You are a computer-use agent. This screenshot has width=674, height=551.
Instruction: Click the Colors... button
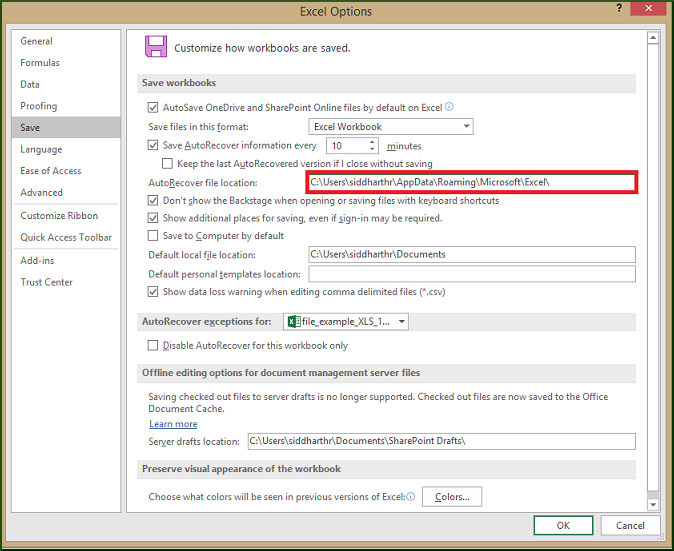coord(452,496)
